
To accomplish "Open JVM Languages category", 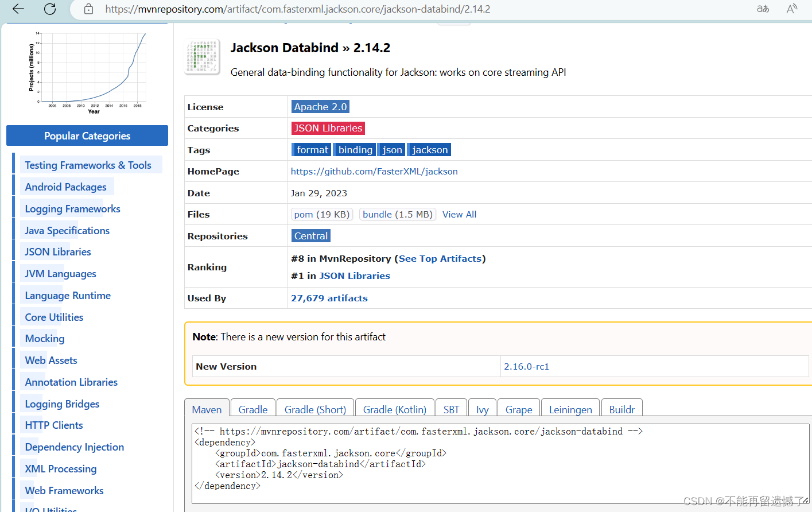I will [x=60, y=274].
